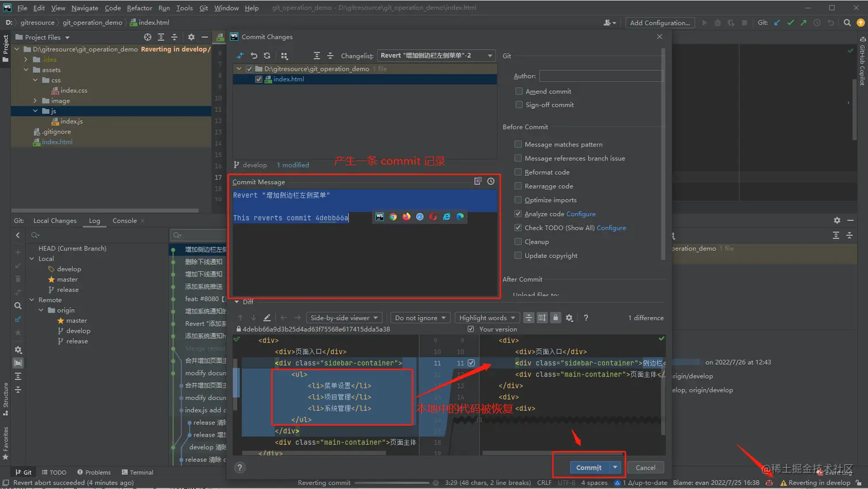The height and width of the screenshot is (489, 868).
Task: Enable Message matches pattern checkbox
Action: coord(518,144)
